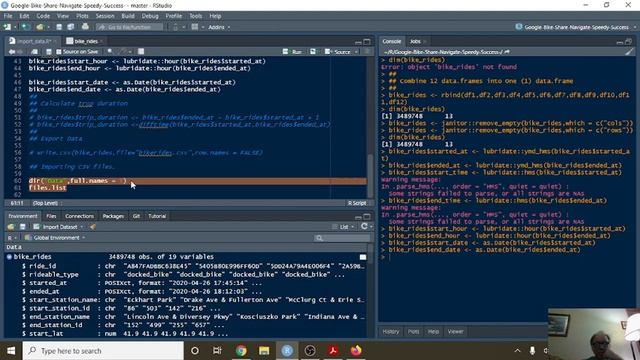Click the Save all open documents icon
Image resolution: width=640 pixels, height=360 pixels.
point(71,27)
